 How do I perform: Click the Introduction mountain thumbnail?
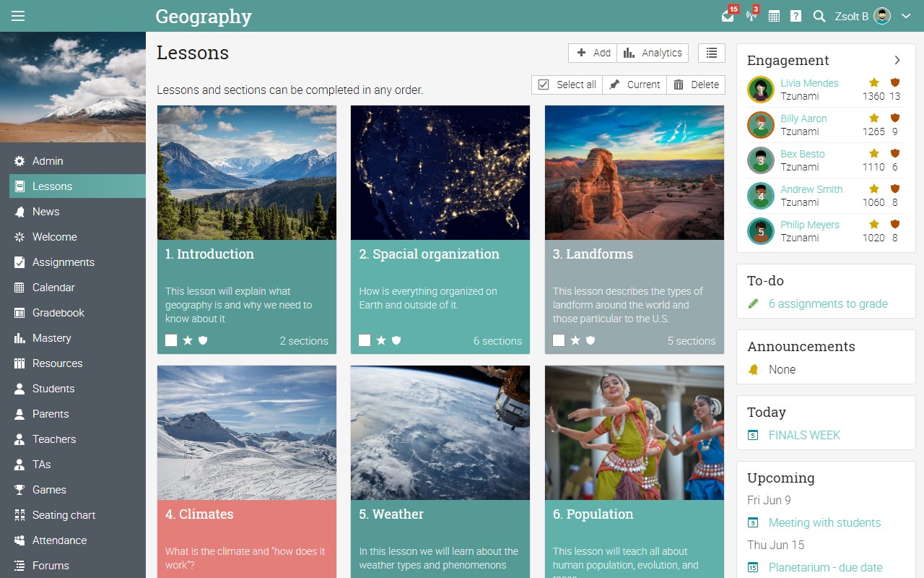pyautogui.click(x=247, y=173)
